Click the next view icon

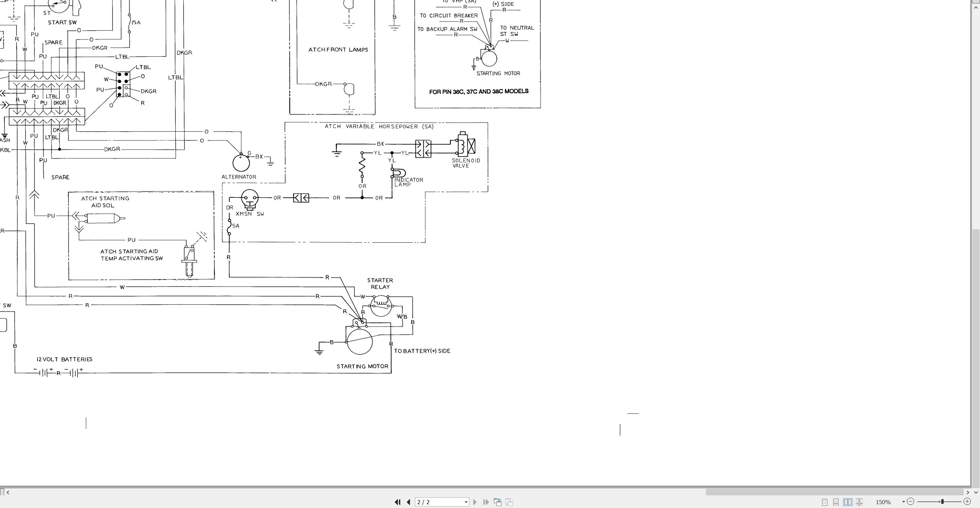click(509, 502)
